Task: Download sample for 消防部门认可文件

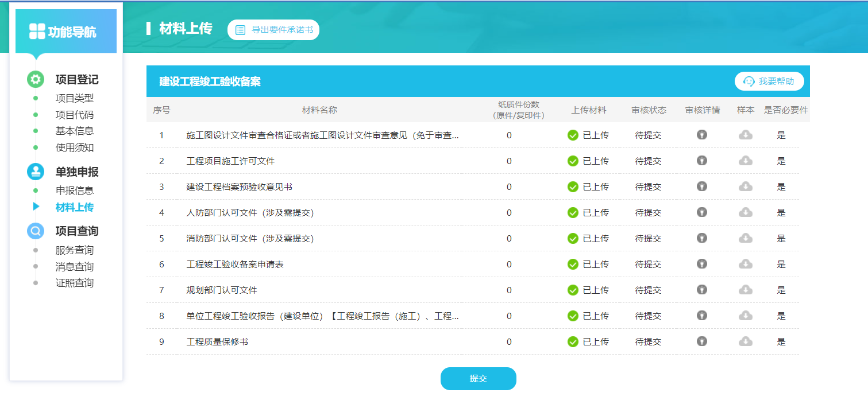Action: 745,238
